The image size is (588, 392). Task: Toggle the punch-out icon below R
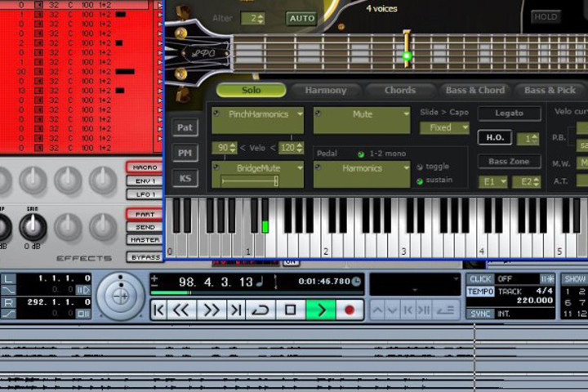coord(8,314)
